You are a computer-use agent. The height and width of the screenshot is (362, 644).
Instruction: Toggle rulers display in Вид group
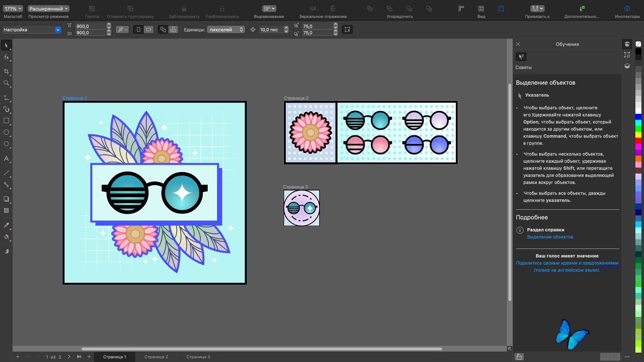(x=461, y=9)
